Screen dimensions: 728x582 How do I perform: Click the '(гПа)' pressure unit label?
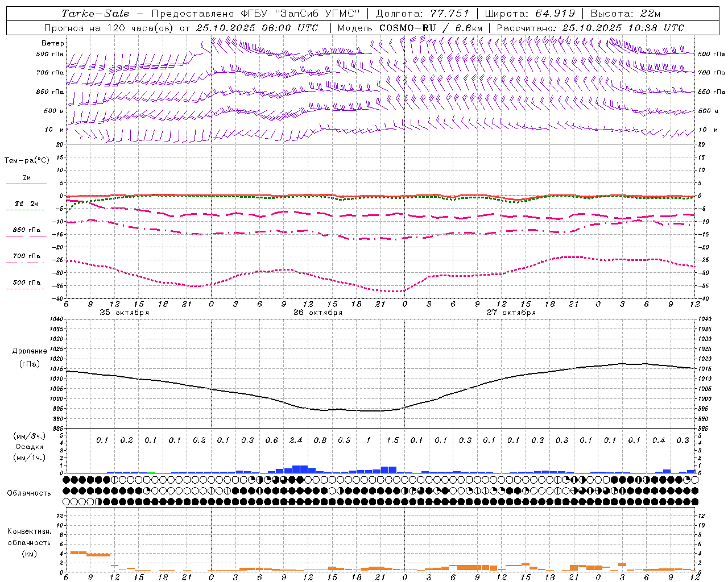30,364
